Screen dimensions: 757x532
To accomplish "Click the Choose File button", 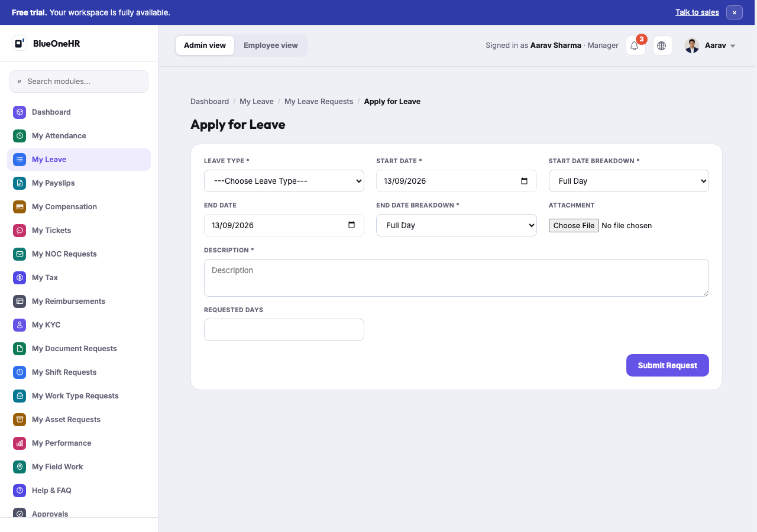I will click(574, 225).
